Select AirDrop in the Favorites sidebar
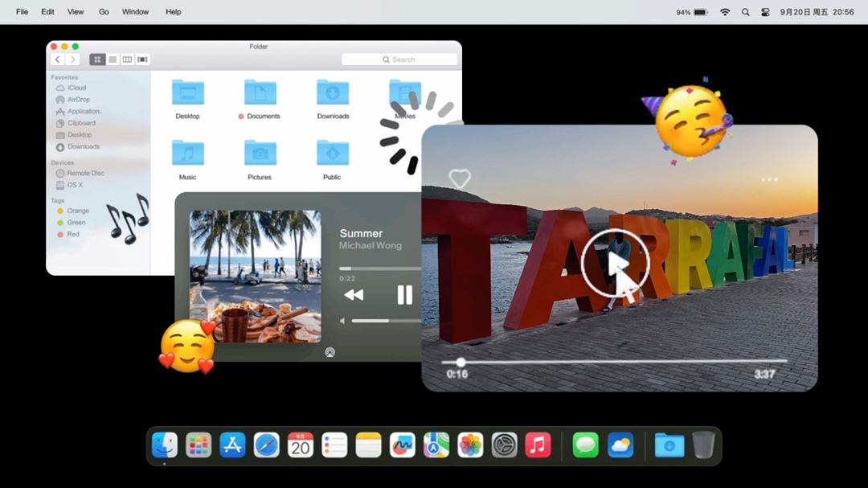The image size is (868, 488). pyautogui.click(x=72, y=100)
